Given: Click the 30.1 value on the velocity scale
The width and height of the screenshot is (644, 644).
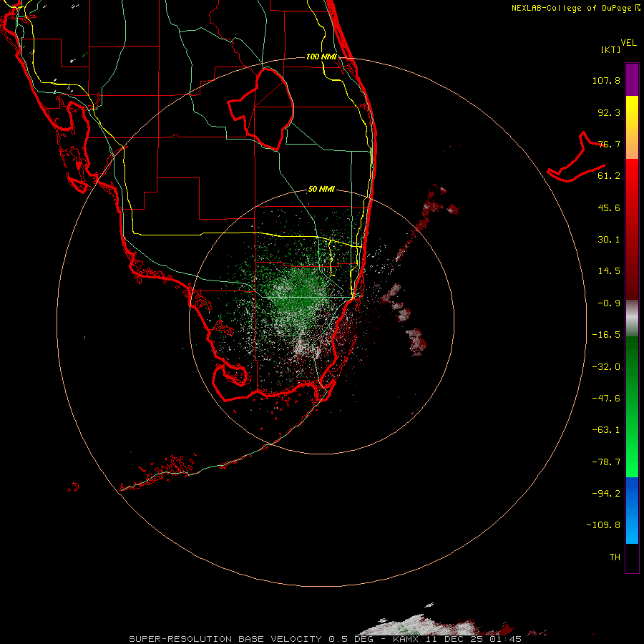Looking at the screenshot, I should click(x=609, y=240).
